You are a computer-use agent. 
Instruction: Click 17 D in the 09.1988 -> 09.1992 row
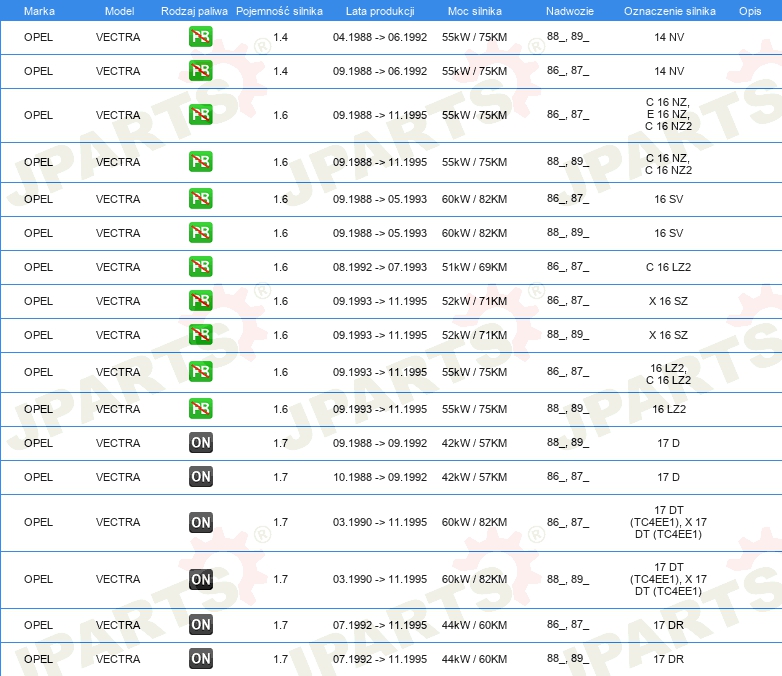[x=668, y=443]
